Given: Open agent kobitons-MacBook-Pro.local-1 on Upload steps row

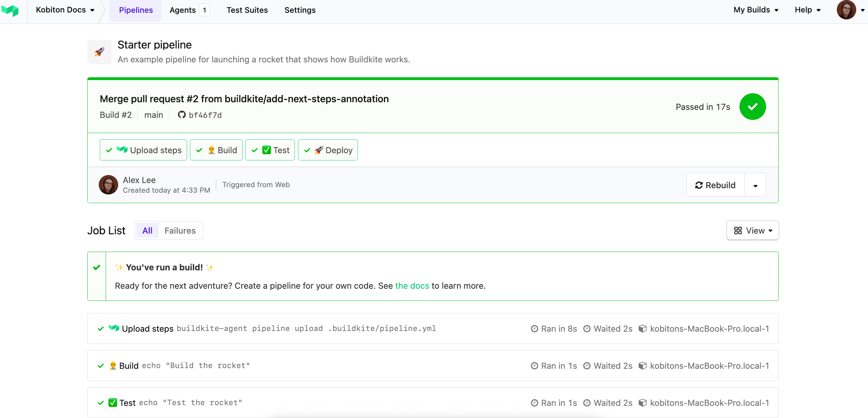Looking at the screenshot, I should (x=709, y=329).
